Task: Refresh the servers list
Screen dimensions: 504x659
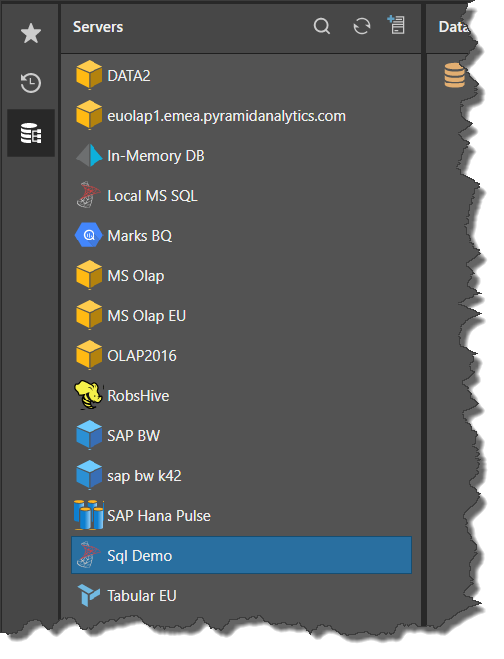Action: pyautogui.click(x=362, y=26)
